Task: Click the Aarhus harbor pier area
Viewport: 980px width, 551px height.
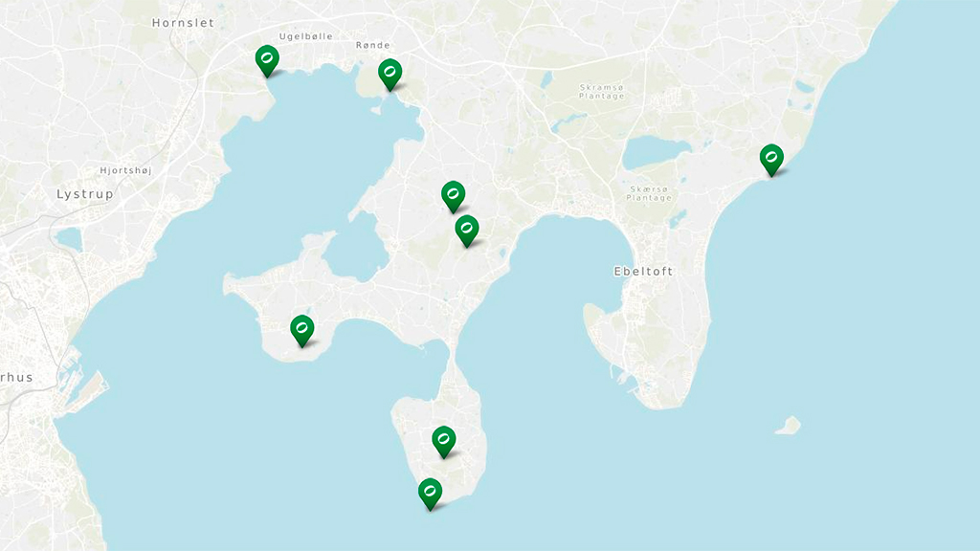Action: [x=85, y=390]
